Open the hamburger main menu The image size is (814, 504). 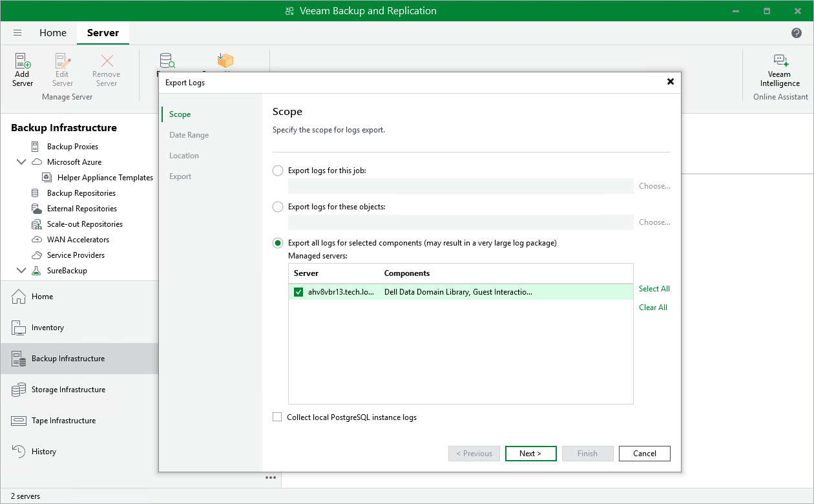point(17,32)
